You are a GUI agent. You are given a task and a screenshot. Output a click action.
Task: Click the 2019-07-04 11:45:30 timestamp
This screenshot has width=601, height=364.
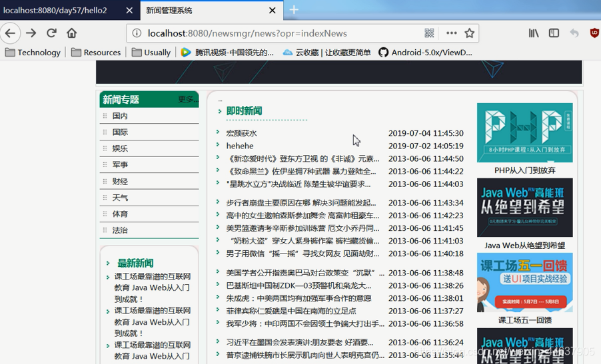click(x=426, y=133)
